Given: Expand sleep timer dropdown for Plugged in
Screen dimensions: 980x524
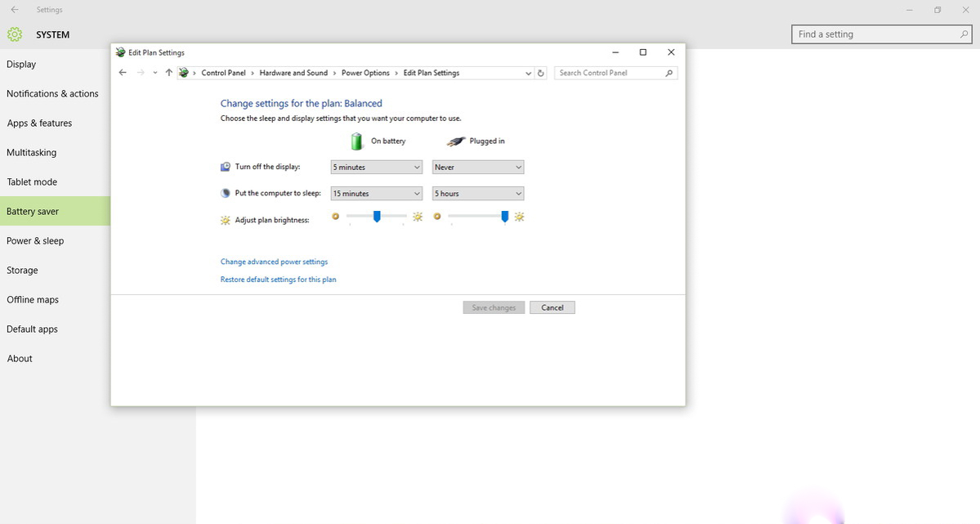Looking at the screenshot, I should tap(477, 194).
